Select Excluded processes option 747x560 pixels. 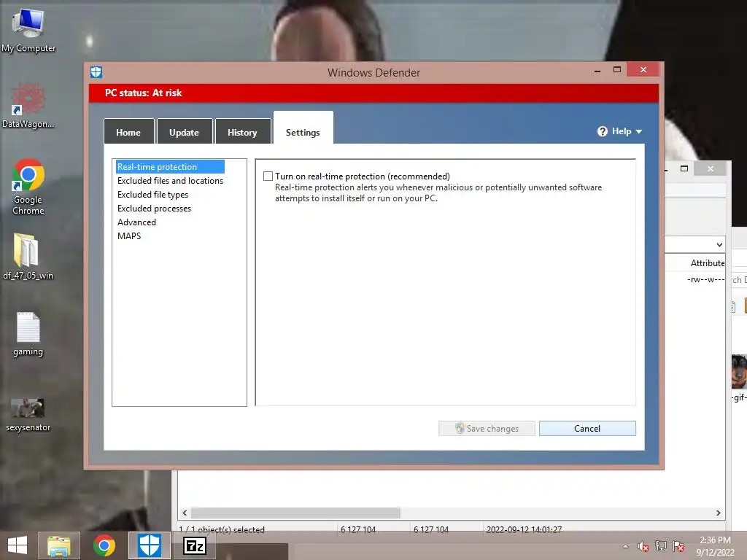[154, 208]
